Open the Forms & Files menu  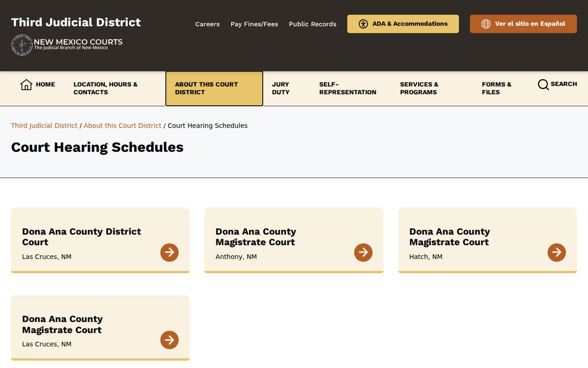coord(497,88)
